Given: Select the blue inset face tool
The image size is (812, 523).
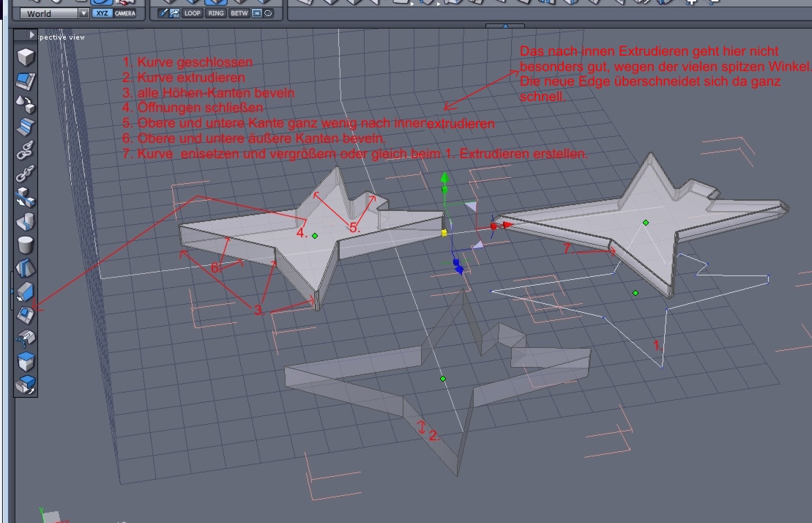Looking at the screenshot, I should 26,314.
